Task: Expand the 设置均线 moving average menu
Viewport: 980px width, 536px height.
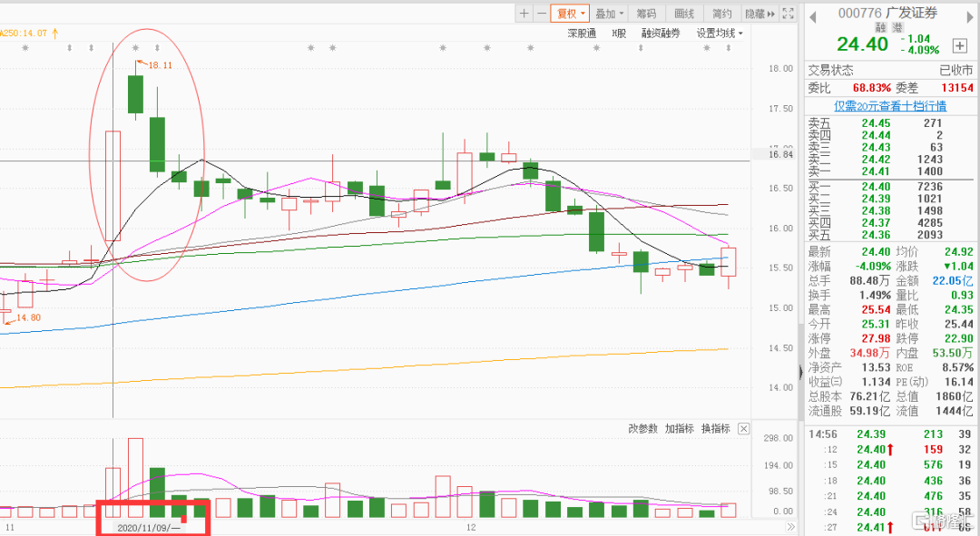Action: tap(720, 34)
